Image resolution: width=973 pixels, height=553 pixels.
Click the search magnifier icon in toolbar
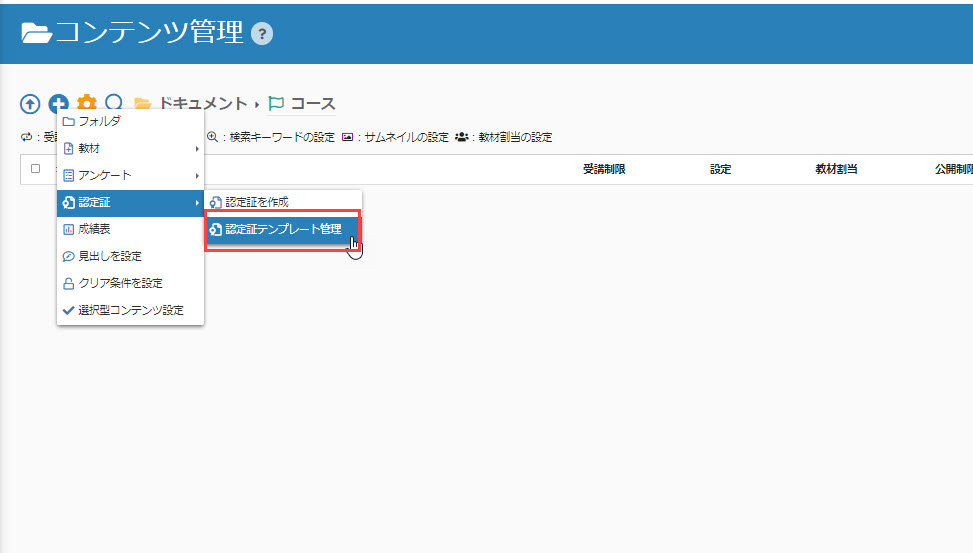pyautogui.click(x=114, y=103)
